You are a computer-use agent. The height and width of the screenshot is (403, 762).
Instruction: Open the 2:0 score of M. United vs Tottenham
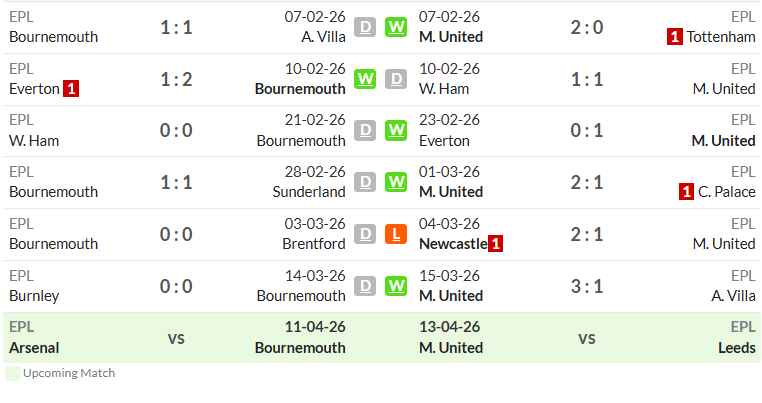(587, 27)
